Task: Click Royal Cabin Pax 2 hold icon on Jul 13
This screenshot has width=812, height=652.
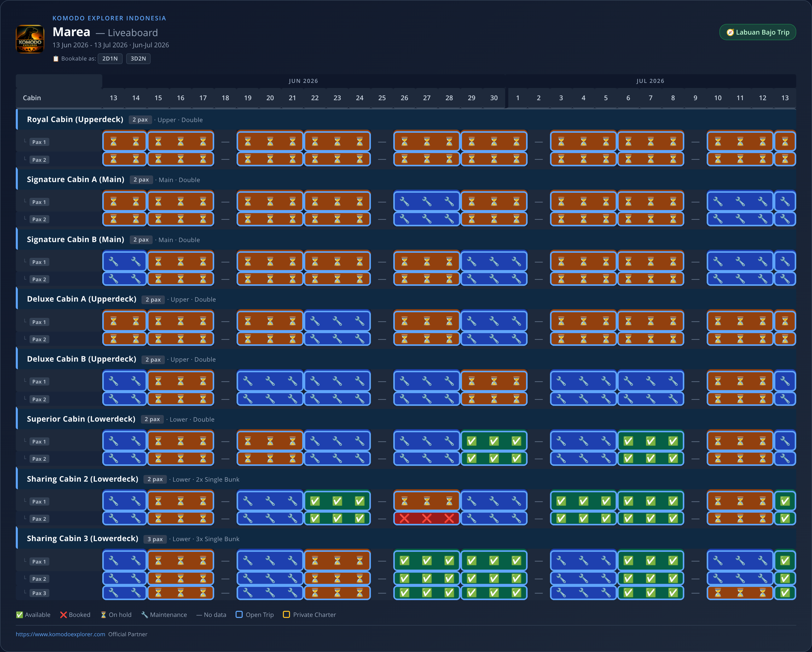Action: (x=785, y=159)
